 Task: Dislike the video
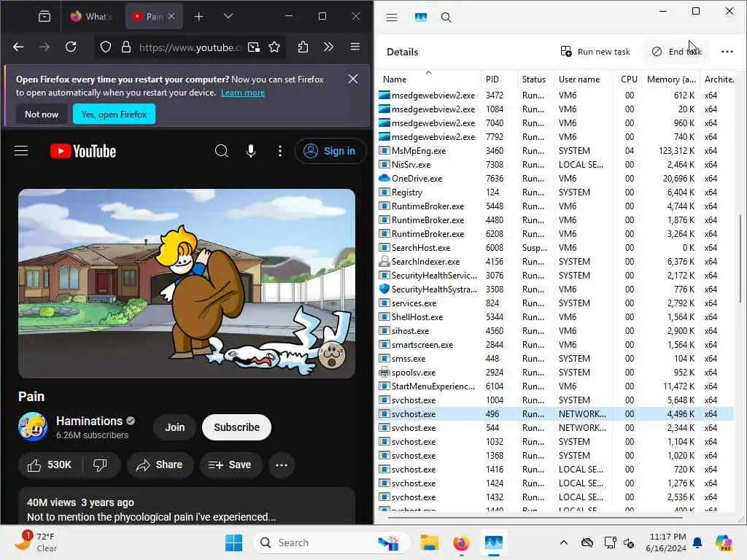(x=101, y=464)
